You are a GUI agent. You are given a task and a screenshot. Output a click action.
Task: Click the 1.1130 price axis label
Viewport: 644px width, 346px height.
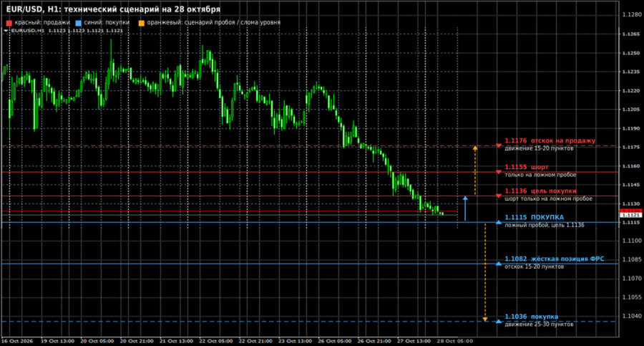click(632, 204)
